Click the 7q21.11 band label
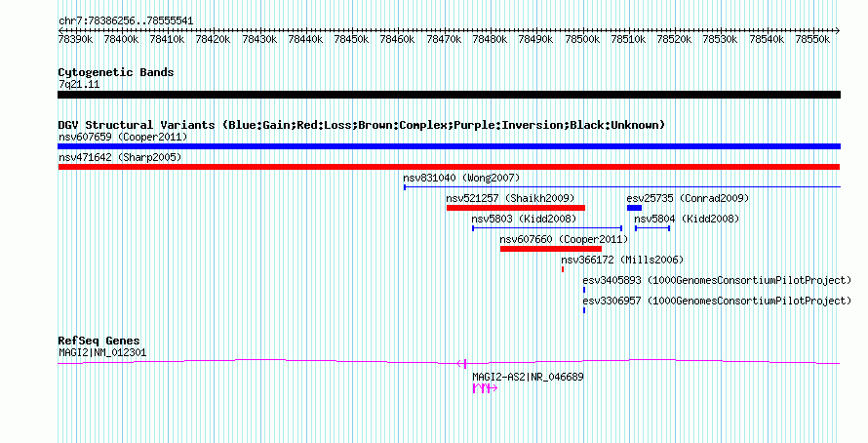Screen dimensions: 868x443 click(79, 84)
